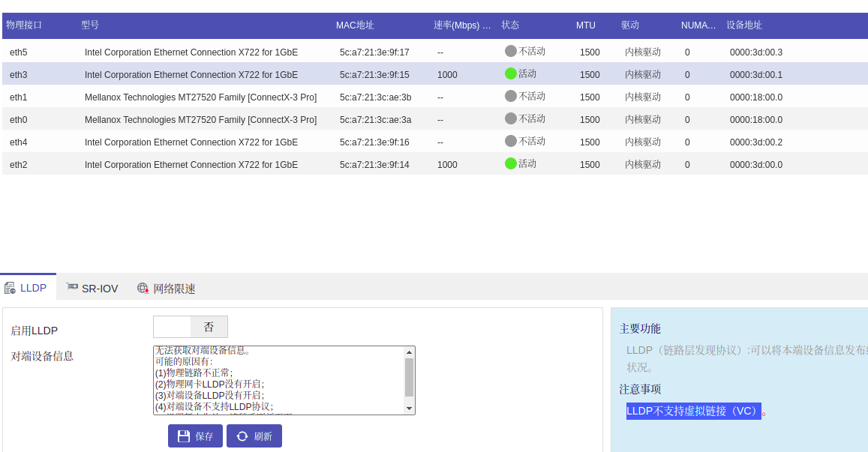Click the up arrow in 对端设备信息 scrollbar

409,352
